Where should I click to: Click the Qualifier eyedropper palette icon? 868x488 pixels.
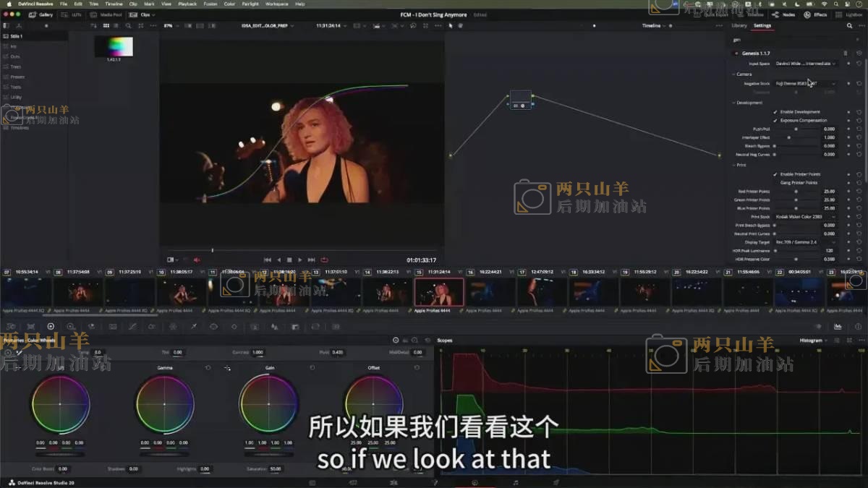coord(194,327)
